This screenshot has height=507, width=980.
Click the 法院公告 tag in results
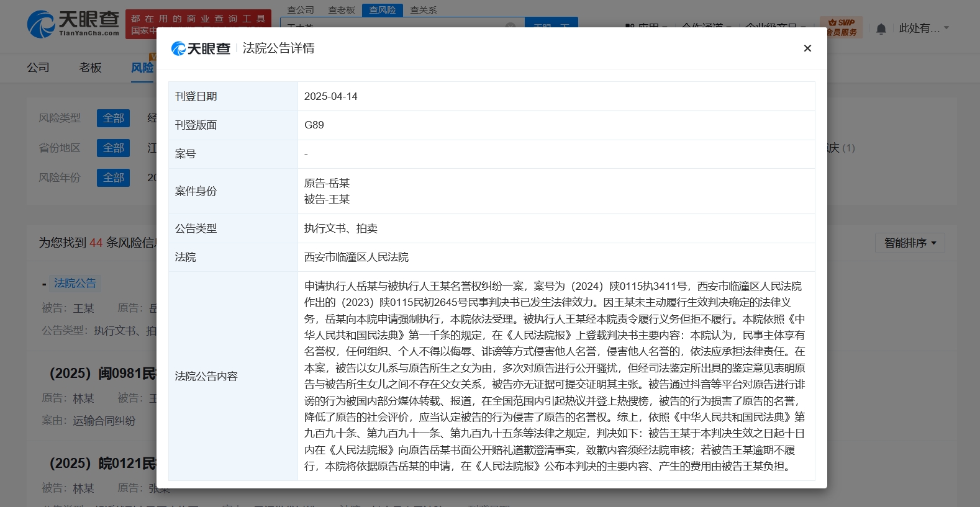[75, 283]
